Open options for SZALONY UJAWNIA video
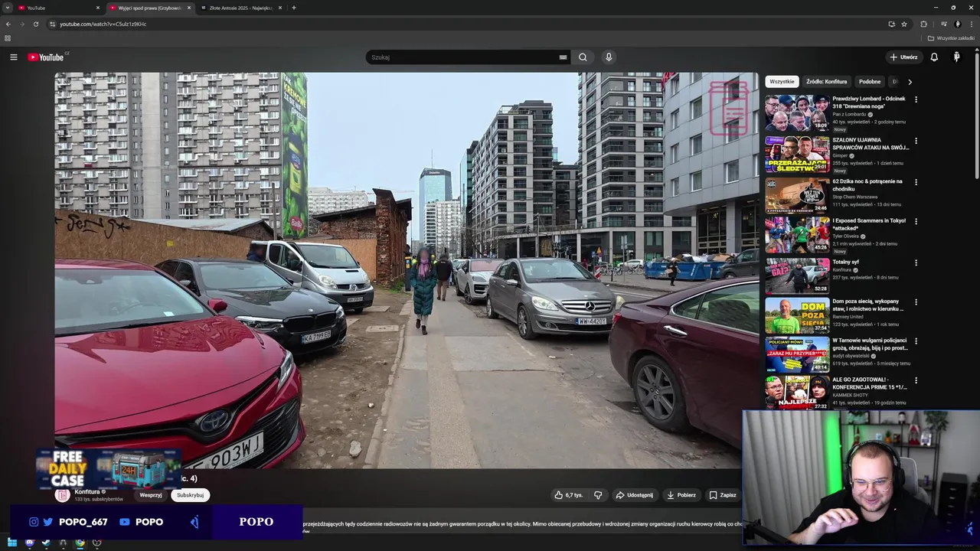The image size is (980, 551). 916,141
